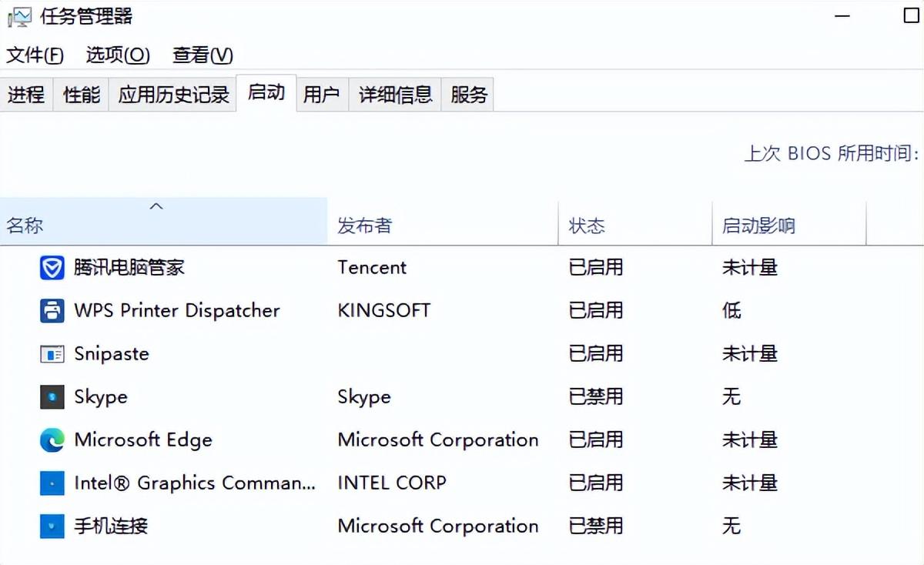Click the Skype row icon
This screenshot has height=565, width=924.
[x=52, y=397]
